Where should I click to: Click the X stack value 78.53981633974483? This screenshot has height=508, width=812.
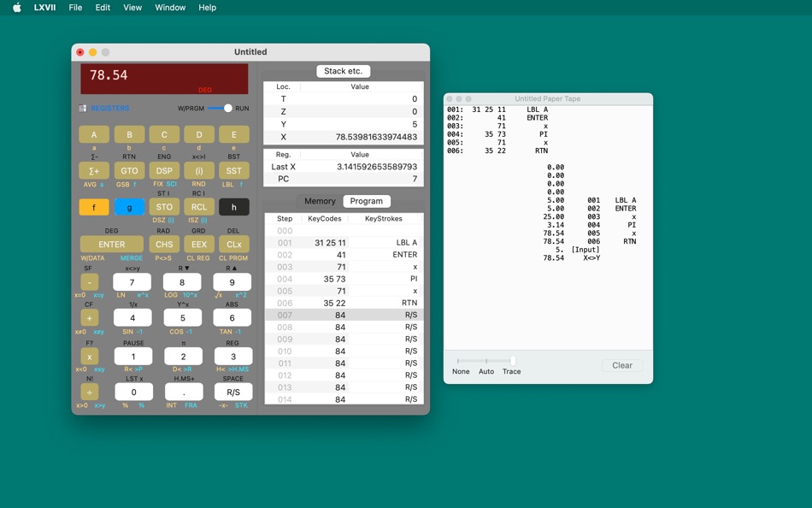[x=376, y=137]
